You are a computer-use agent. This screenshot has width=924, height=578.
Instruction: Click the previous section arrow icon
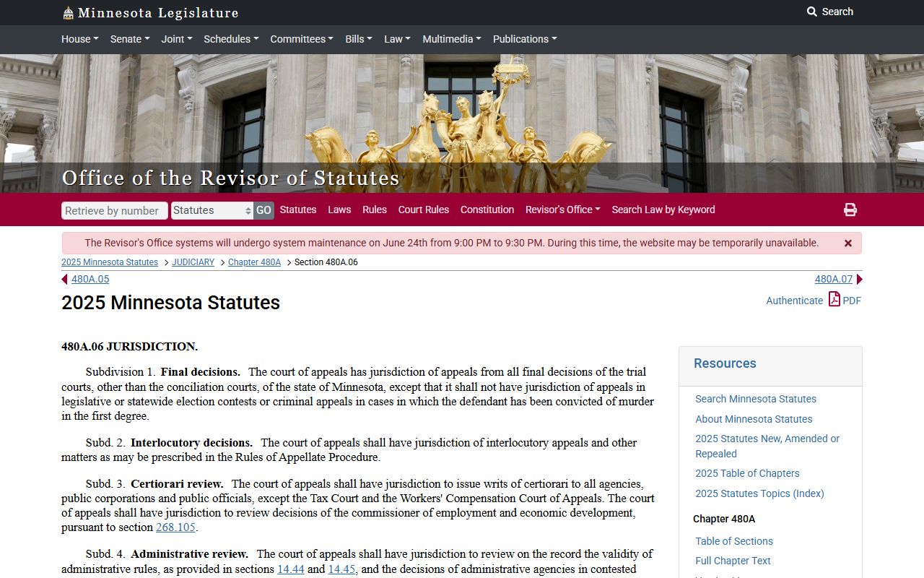tap(64, 280)
